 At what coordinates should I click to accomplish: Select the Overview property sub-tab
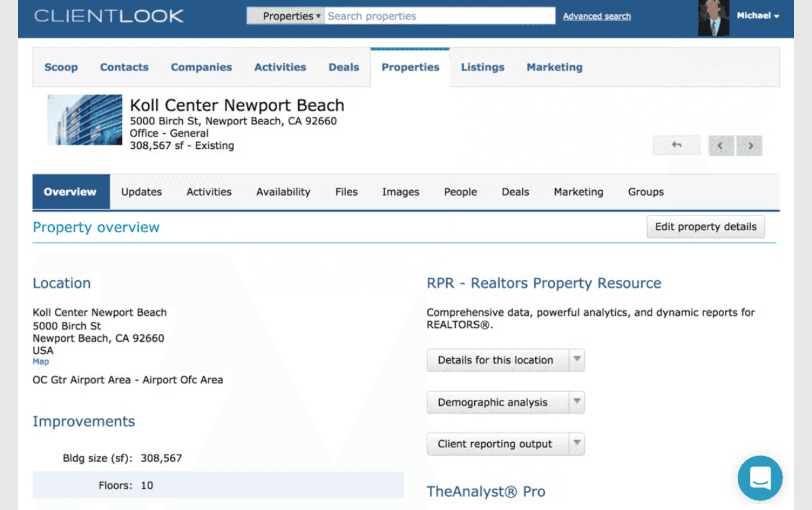71,192
